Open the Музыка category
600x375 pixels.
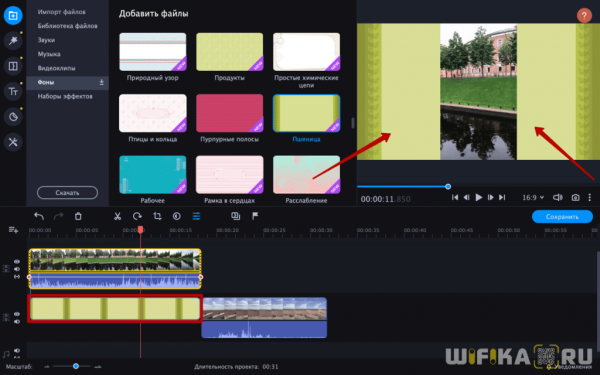49,54
